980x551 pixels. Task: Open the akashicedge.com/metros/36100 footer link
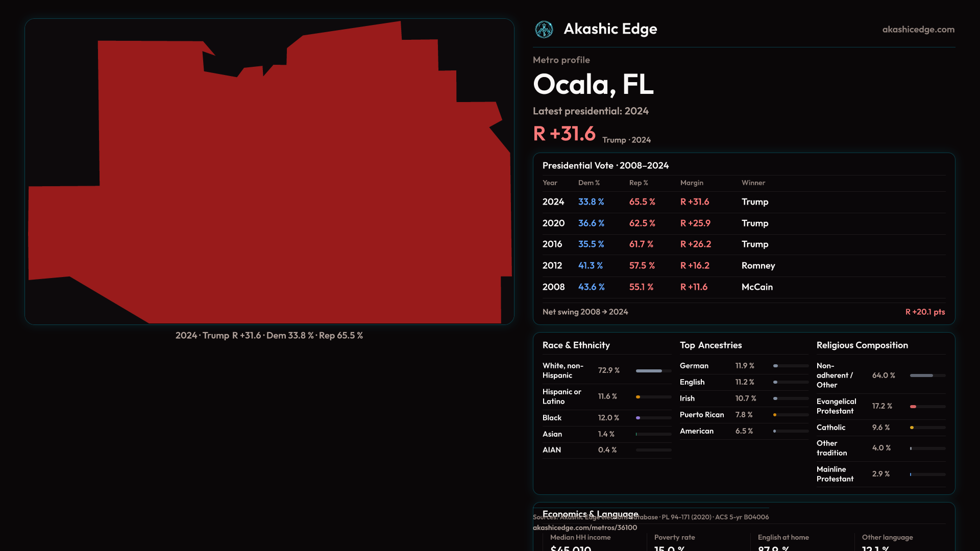tap(585, 528)
